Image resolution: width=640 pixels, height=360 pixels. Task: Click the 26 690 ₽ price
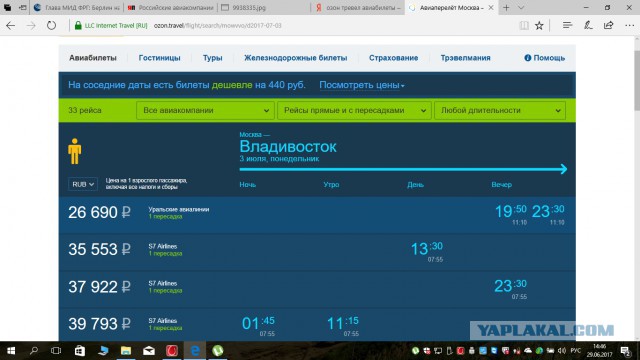(99, 213)
